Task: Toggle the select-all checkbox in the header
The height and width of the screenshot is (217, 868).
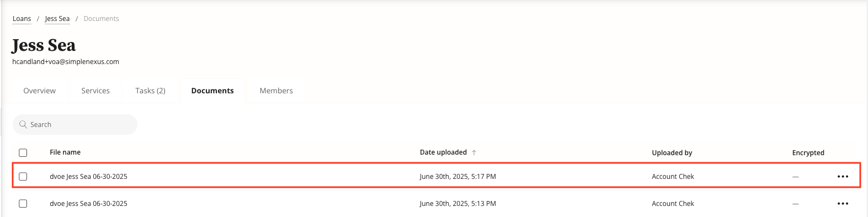Action: 23,153
